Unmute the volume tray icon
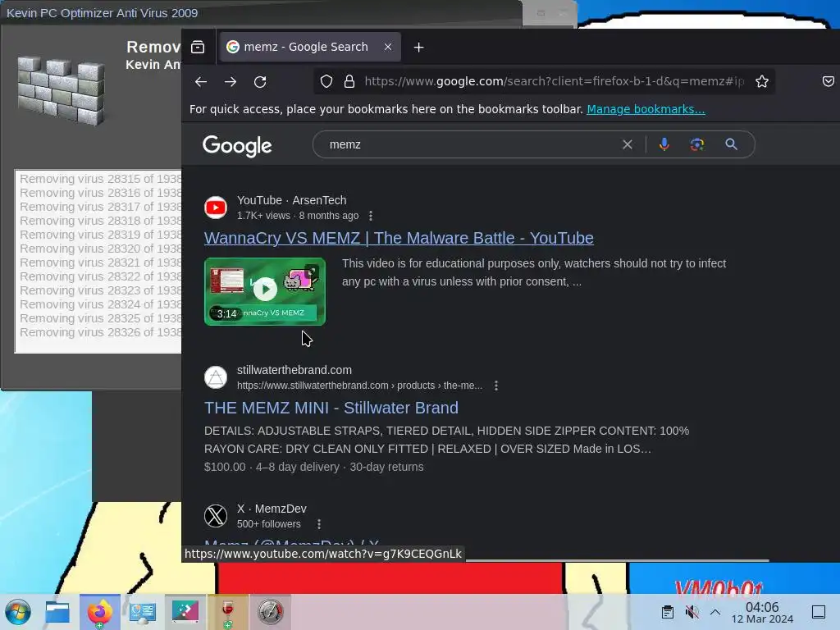Viewport: 840px width, 630px height. [692, 612]
